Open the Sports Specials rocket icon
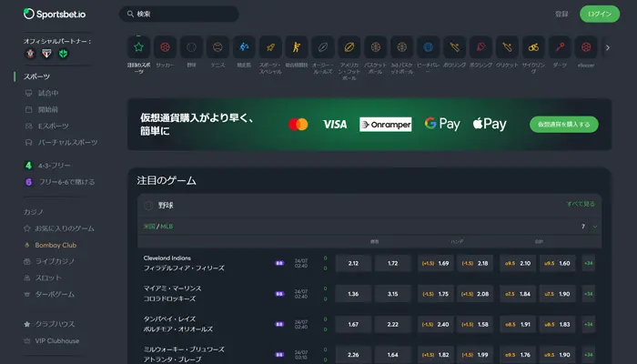637x364 pixels. (270, 47)
